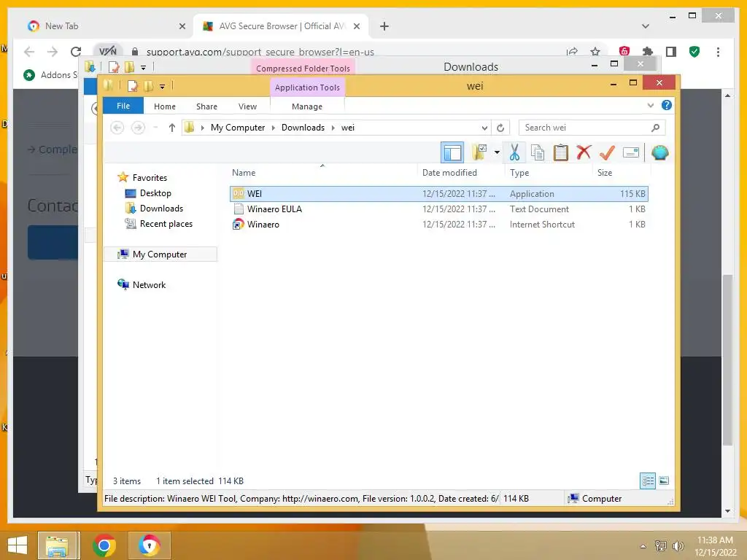Click the Search wei input box
The image size is (747, 560).
pos(592,128)
